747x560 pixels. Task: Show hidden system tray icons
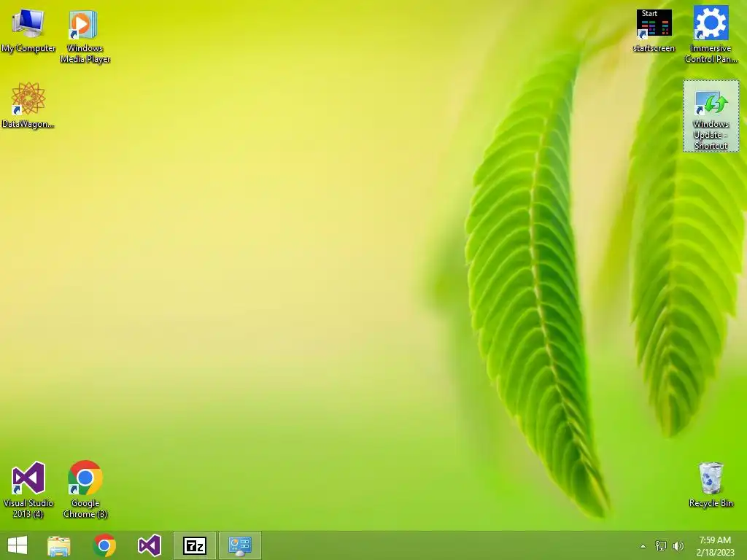pyautogui.click(x=643, y=546)
